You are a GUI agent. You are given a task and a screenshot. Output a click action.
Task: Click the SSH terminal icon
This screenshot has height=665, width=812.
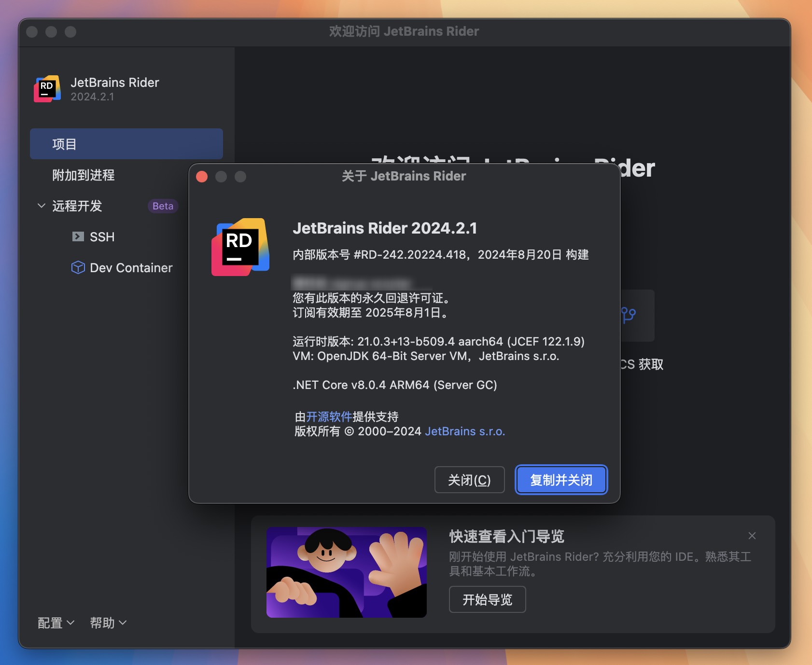coord(78,236)
